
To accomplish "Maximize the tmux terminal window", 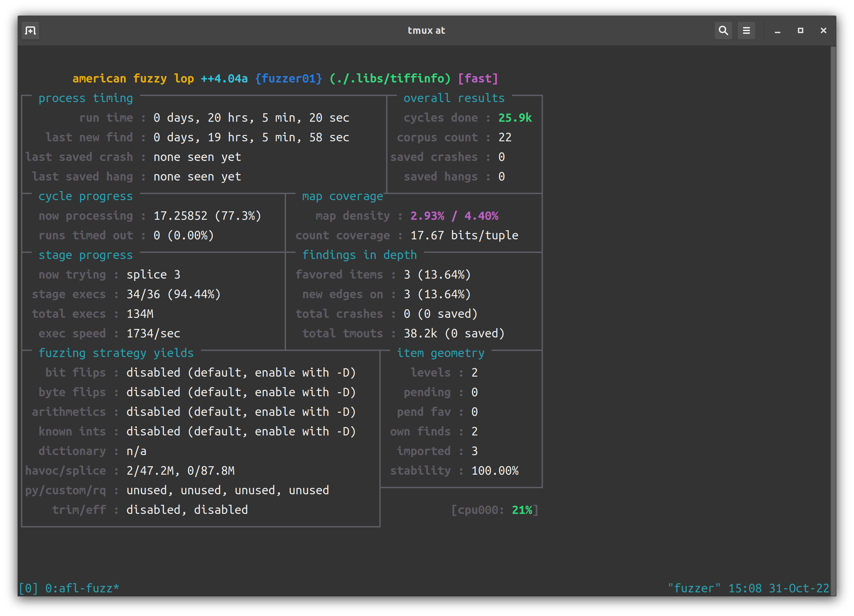I will (800, 30).
